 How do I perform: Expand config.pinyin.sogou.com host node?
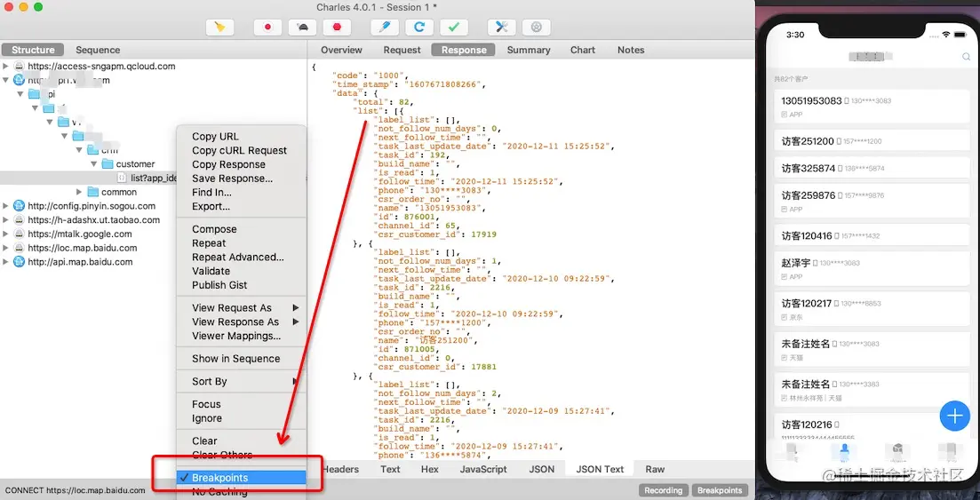(x=5, y=206)
